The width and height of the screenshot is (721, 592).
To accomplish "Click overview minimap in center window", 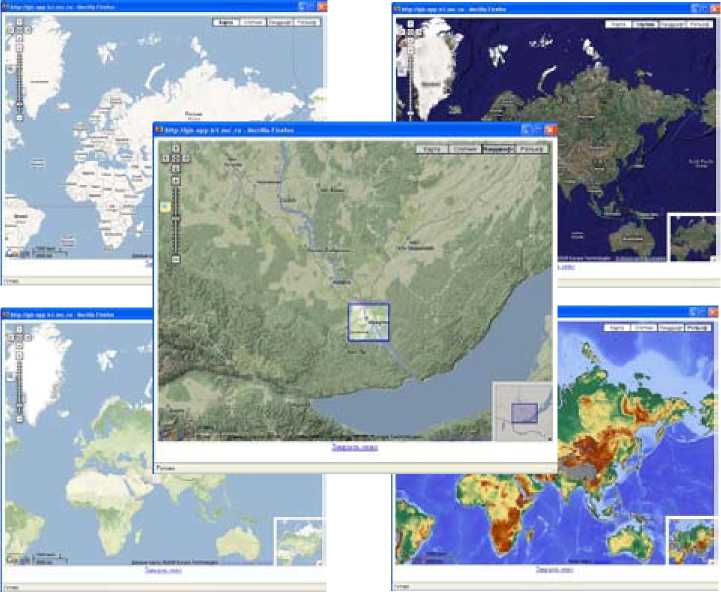I will pyautogui.click(x=522, y=411).
